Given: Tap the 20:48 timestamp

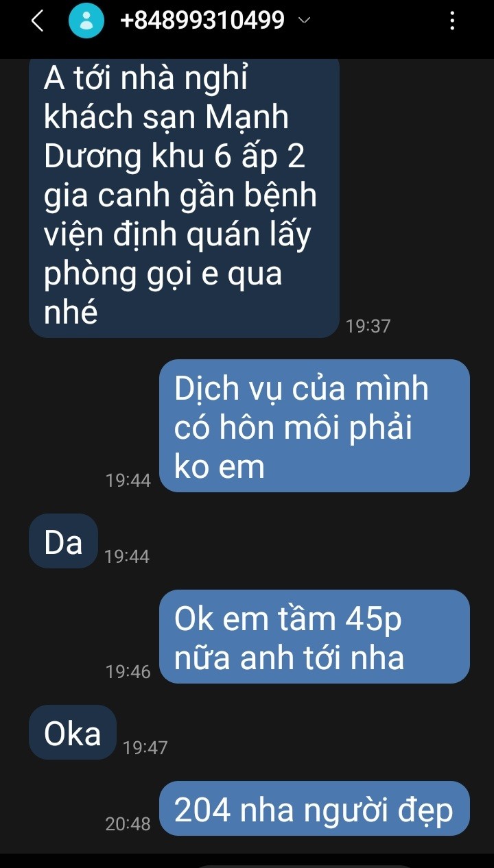Looking at the screenshot, I should pyautogui.click(x=128, y=824).
